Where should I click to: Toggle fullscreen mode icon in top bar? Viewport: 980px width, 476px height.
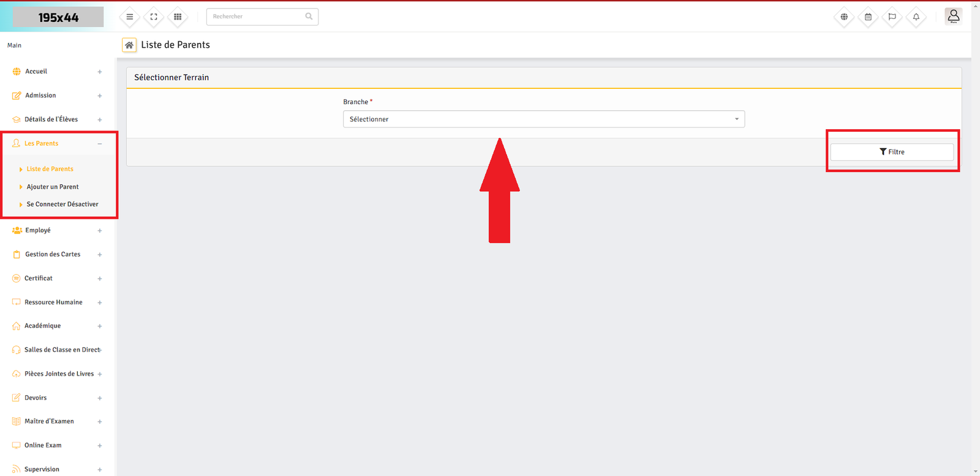pos(154,17)
